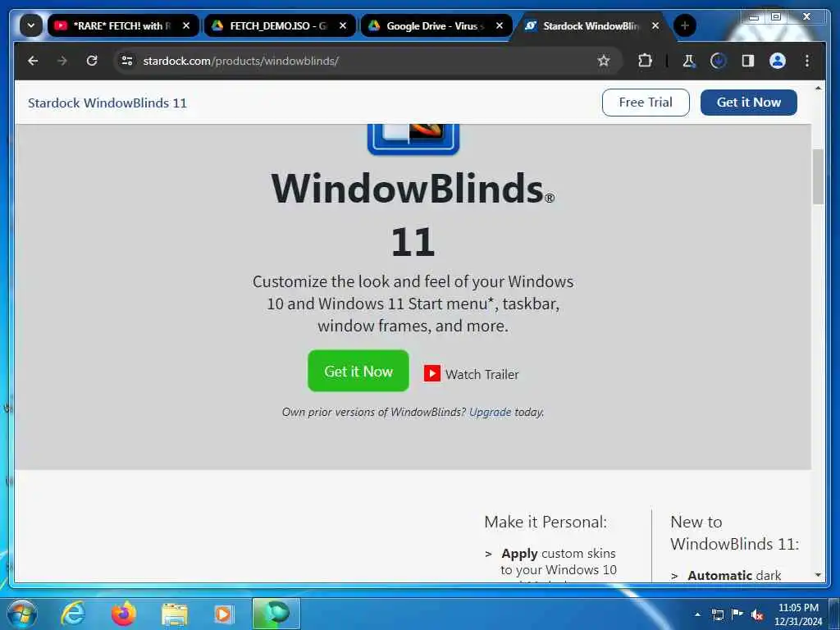Select the active browser taskbar button
This screenshot has width=840, height=630.
276,614
